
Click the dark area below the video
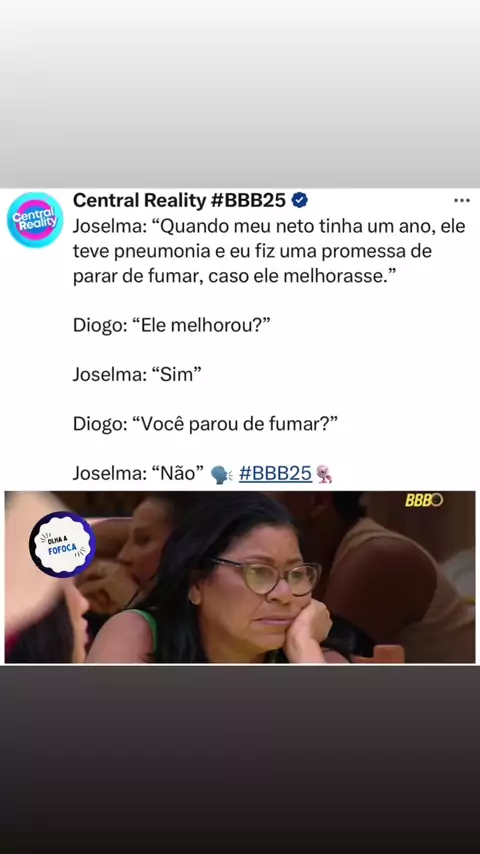coord(240,759)
